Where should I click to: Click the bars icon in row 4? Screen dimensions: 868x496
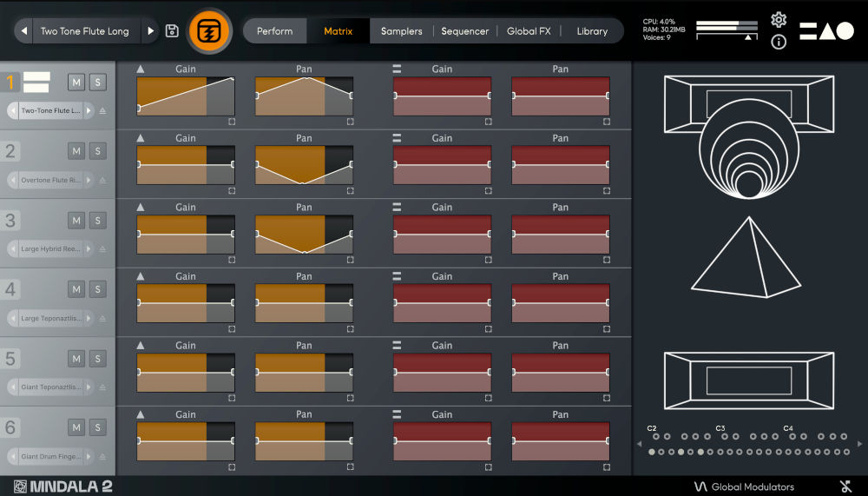[397, 276]
